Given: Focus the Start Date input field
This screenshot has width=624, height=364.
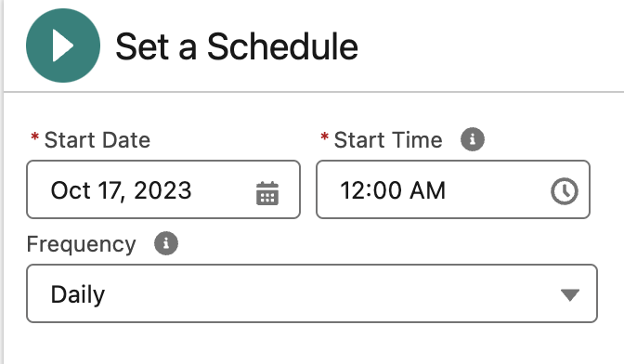Looking at the screenshot, I should pos(163,189).
